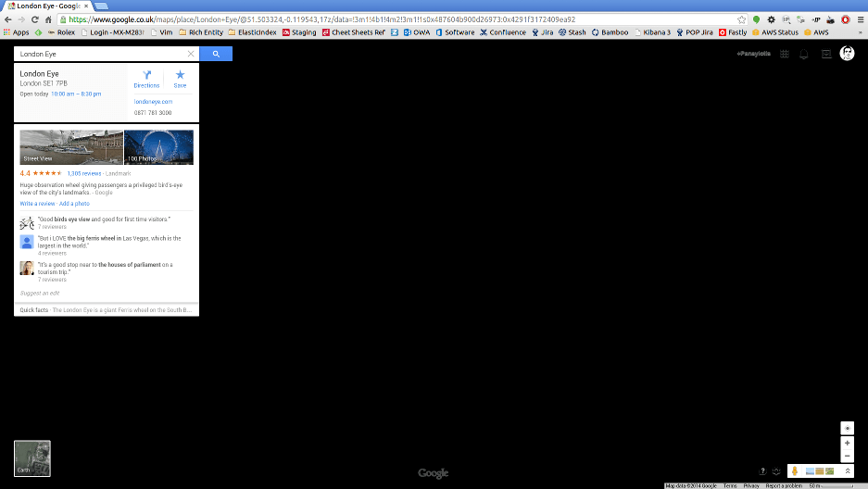This screenshot has width=868, height=489.
Task: Pick the Street View pegman
Action: 795,470
